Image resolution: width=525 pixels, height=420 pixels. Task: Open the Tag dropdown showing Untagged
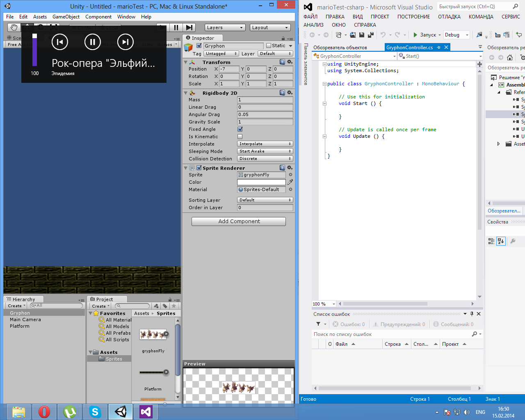tap(221, 54)
